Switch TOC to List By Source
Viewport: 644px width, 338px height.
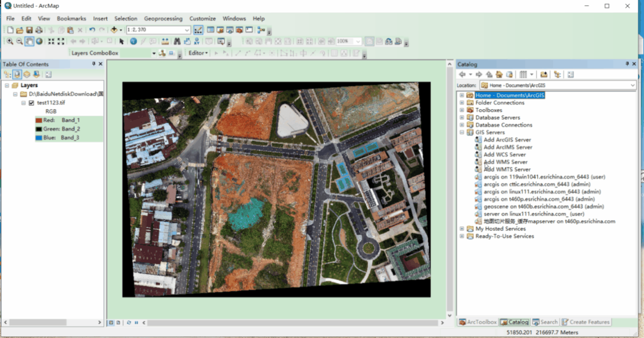[x=17, y=74]
